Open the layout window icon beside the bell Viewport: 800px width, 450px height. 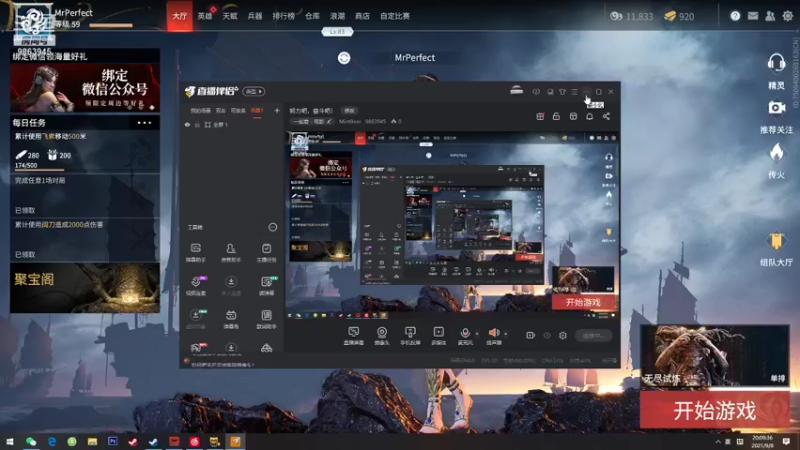point(573,116)
